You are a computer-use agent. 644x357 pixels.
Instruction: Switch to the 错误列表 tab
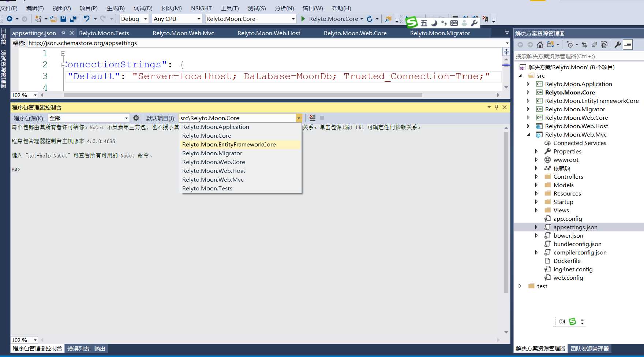click(x=78, y=349)
